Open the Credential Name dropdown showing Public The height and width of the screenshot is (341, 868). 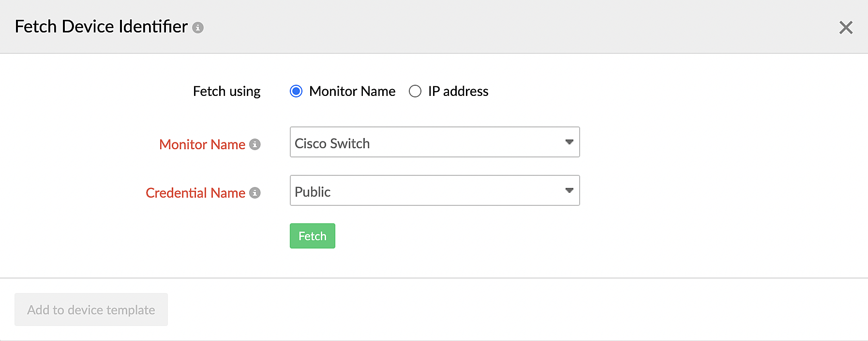pyautogui.click(x=434, y=191)
